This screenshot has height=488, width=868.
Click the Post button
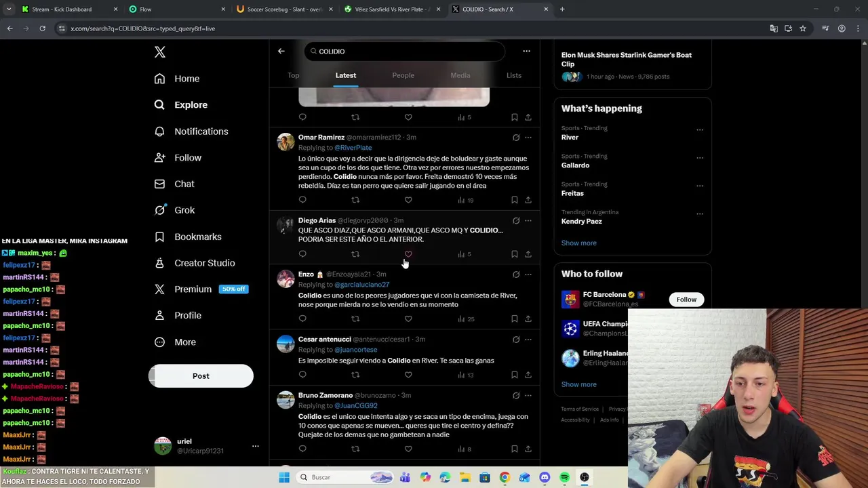(x=201, y=376)
